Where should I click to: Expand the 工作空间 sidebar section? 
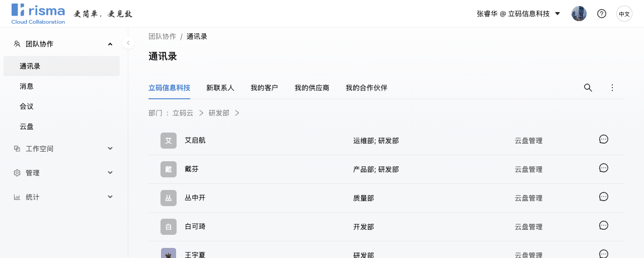(63, 149)
